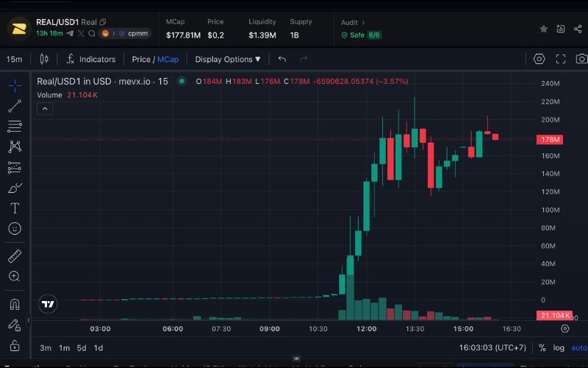This screenshot has height=368, width=588.
Task: Open the emoji icons tool
Action: click(14, 229)
